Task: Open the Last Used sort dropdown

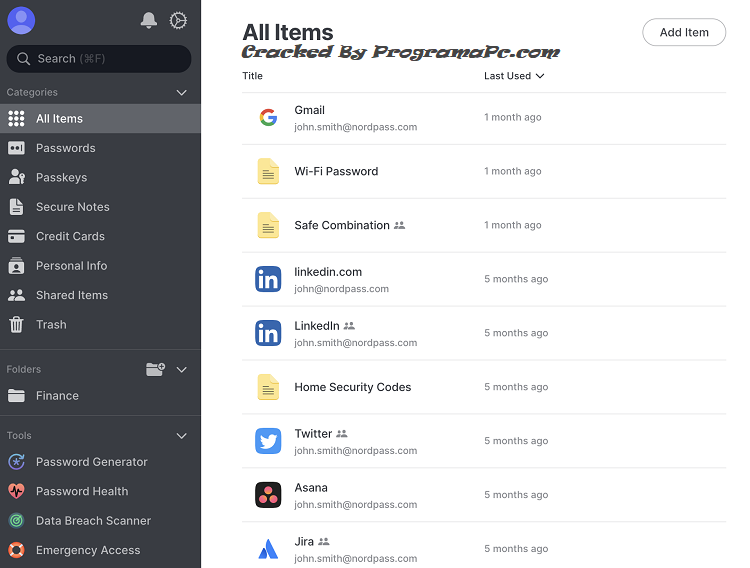Action: 514,76
